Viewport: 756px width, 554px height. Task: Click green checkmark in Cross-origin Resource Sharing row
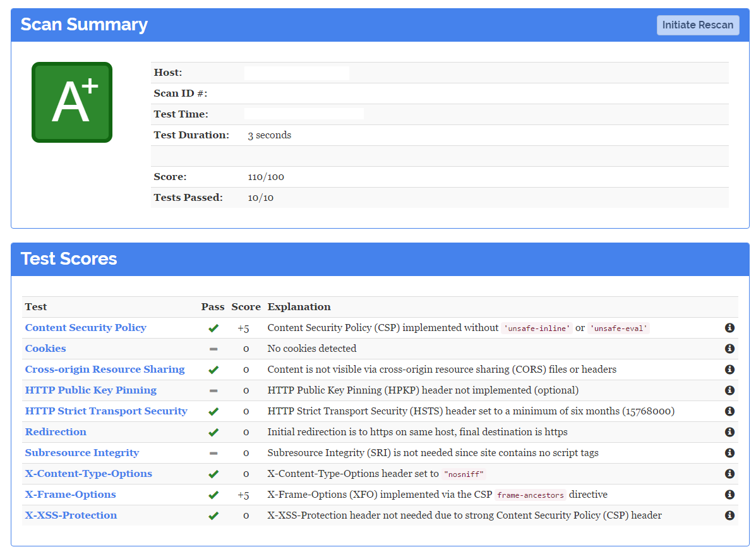pyautogui.click(x=213, y=370)
